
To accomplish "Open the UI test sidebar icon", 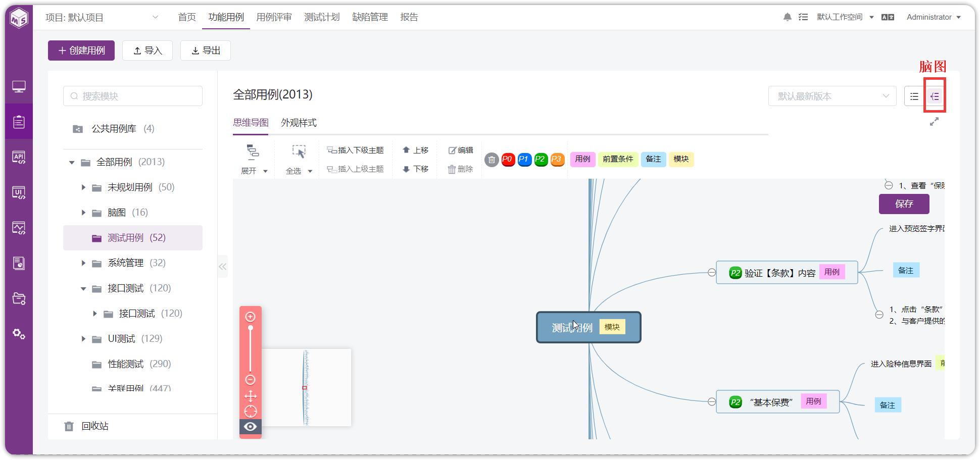I will click(x=19, y=192).
